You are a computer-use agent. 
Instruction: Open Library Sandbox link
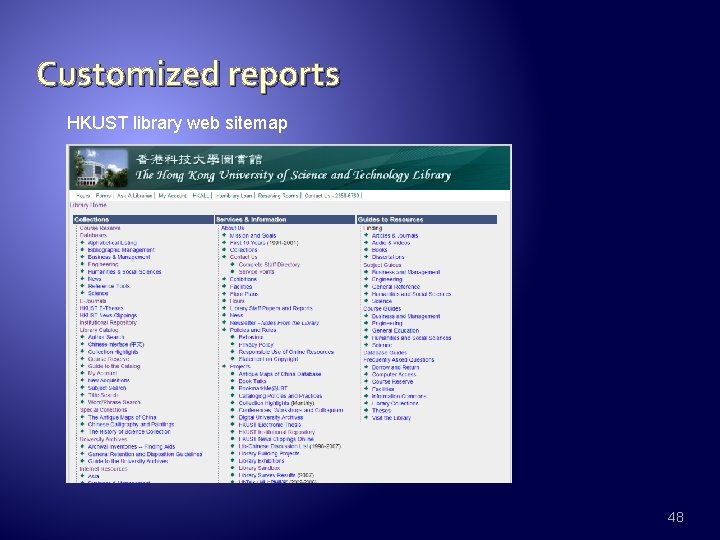point(259,468)
